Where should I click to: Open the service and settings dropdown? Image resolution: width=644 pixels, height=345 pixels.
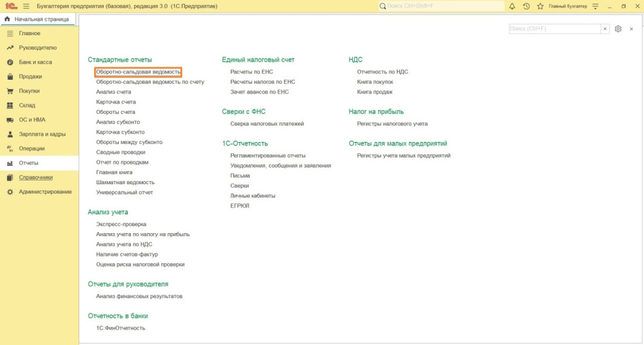coord(594,6)
